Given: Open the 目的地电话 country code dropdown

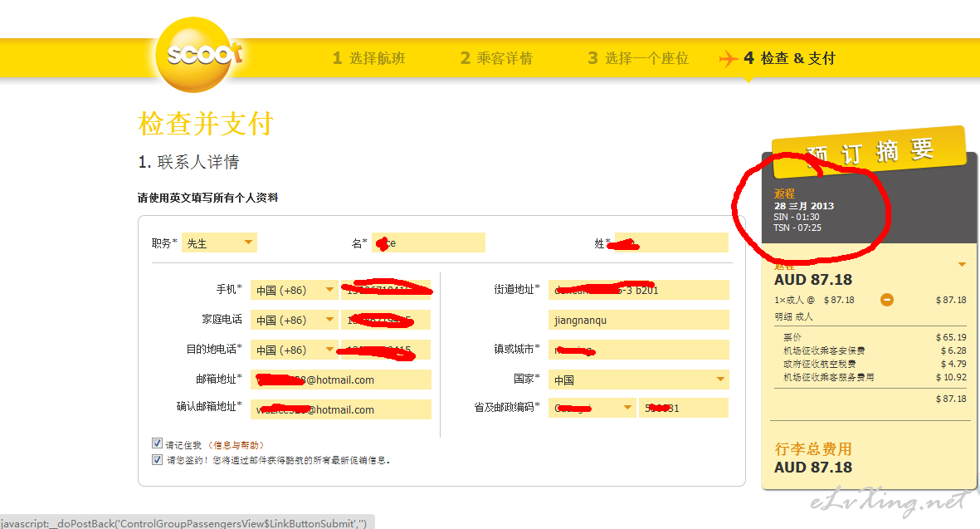Looking at the screenshot, I should click(x=295, y=350).
